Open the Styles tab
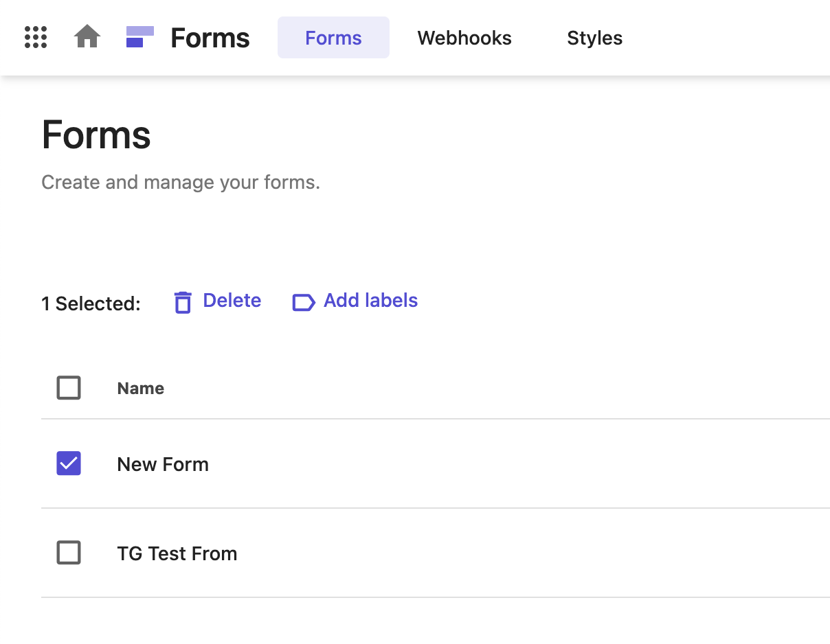830x644 pixels. [x=595, y=38]
